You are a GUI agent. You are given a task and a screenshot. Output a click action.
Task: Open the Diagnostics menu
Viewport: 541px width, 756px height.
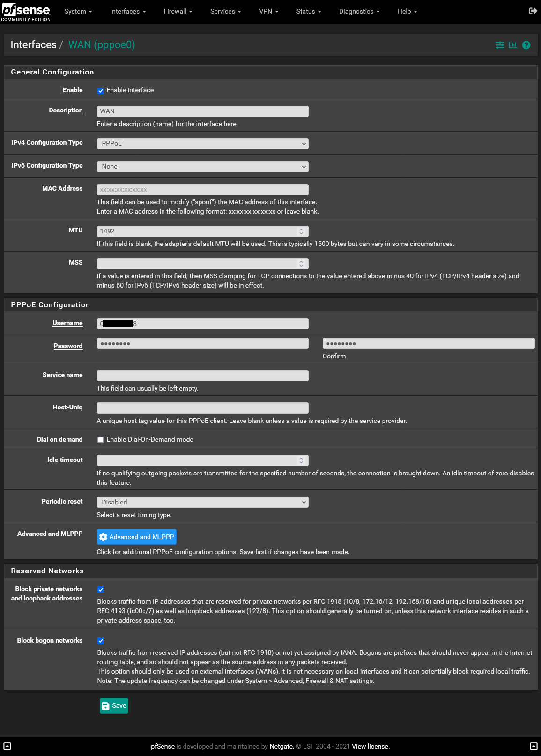pos(359,11)
